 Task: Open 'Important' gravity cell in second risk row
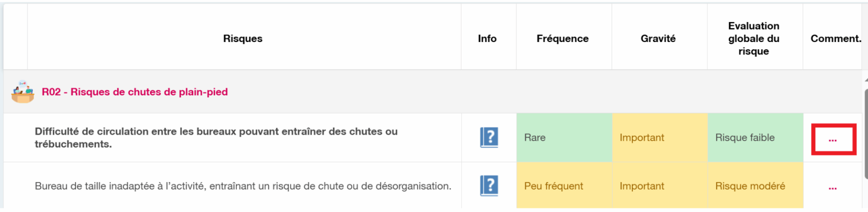tap(659, 186)
